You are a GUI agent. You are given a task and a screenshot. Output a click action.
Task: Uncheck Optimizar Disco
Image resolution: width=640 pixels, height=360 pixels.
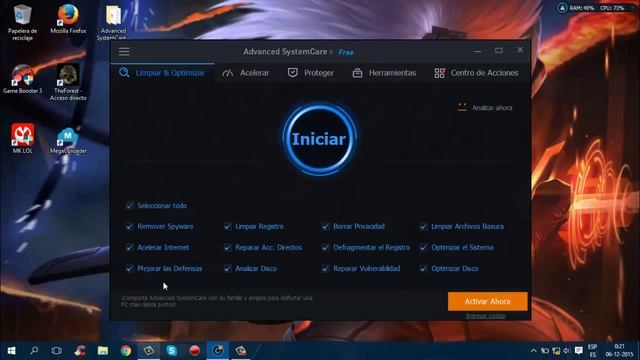click(x=423, y=269)
